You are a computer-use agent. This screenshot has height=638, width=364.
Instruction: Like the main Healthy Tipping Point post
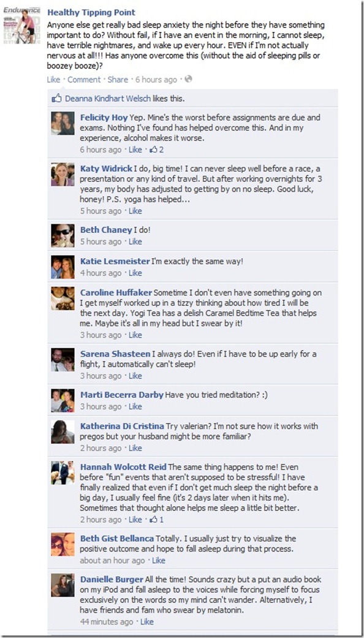53,79
